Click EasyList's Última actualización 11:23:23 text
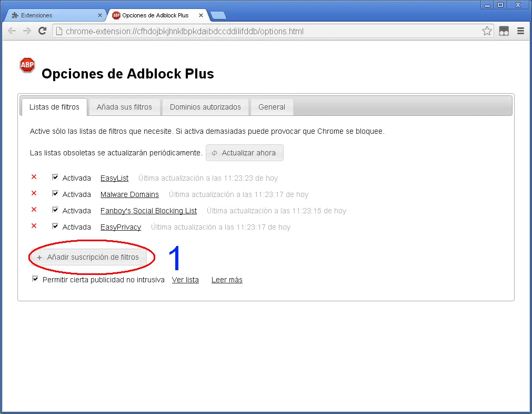532x414 pixels. point(208,178)
